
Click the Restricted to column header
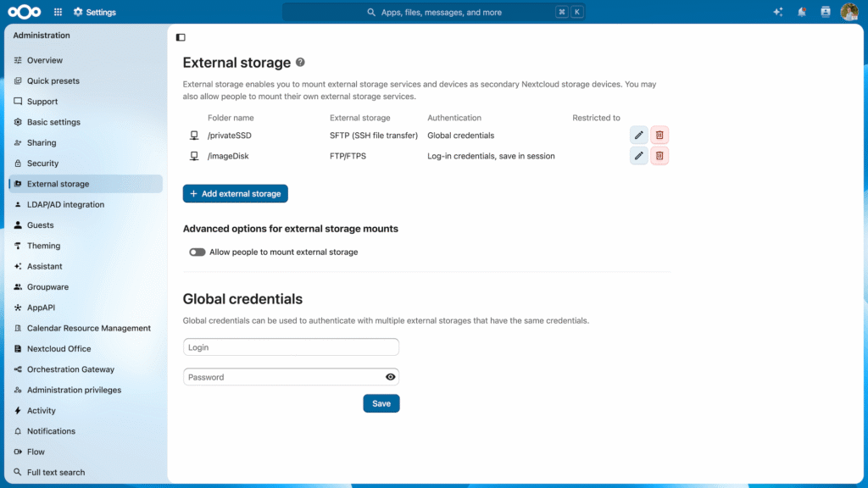point(596,118)
